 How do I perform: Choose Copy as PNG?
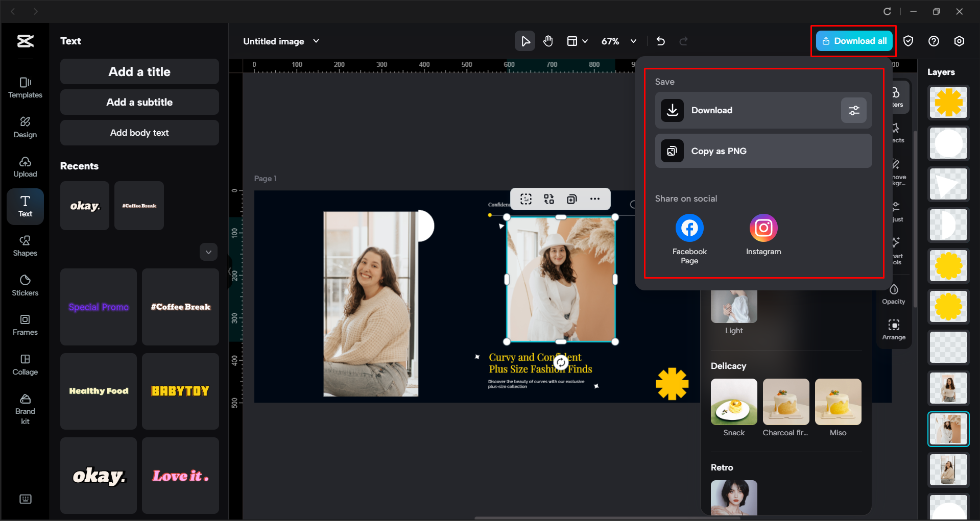click(x=763, y=151)
